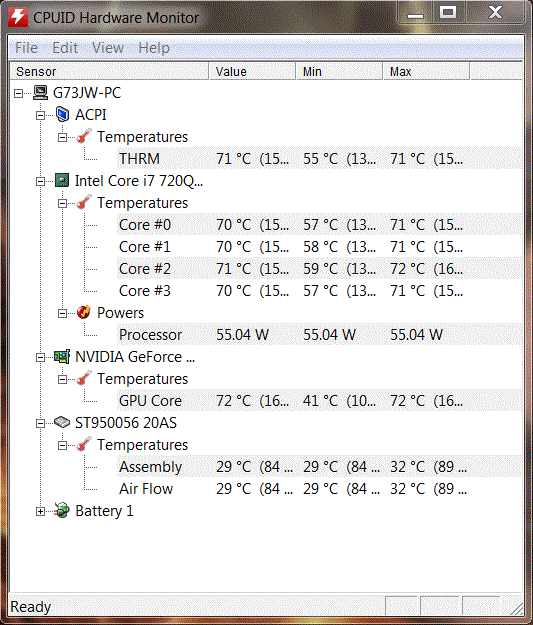Collapse Temperatures under ACPI
The width and height of the screenshot is (533, 625).
62,137
